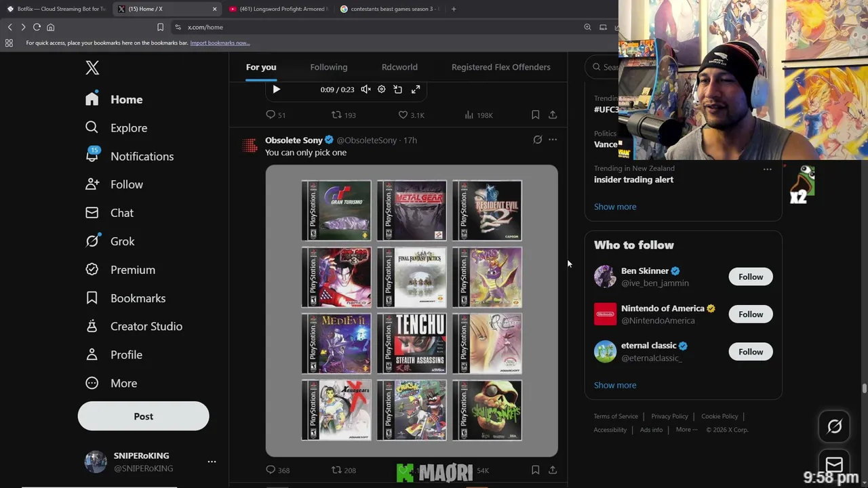Reload the page
Screen dimensions: 868x488
[37, 27]
